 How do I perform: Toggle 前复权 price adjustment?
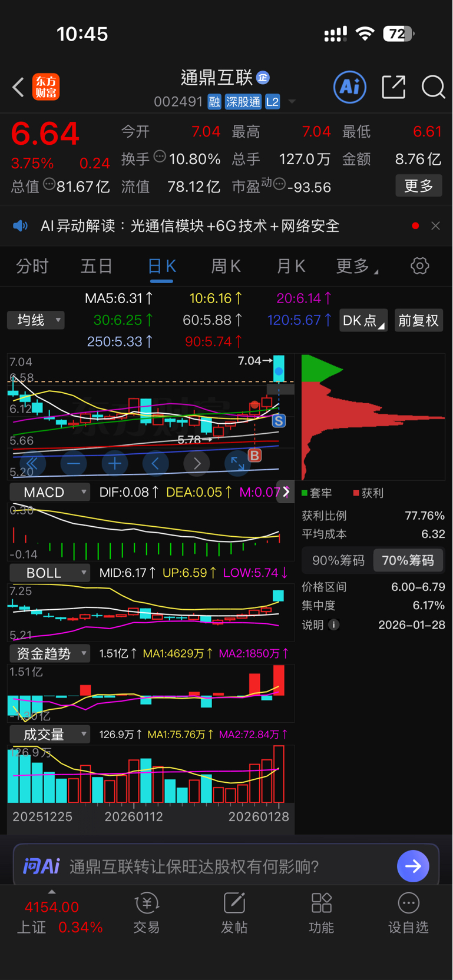418,320
